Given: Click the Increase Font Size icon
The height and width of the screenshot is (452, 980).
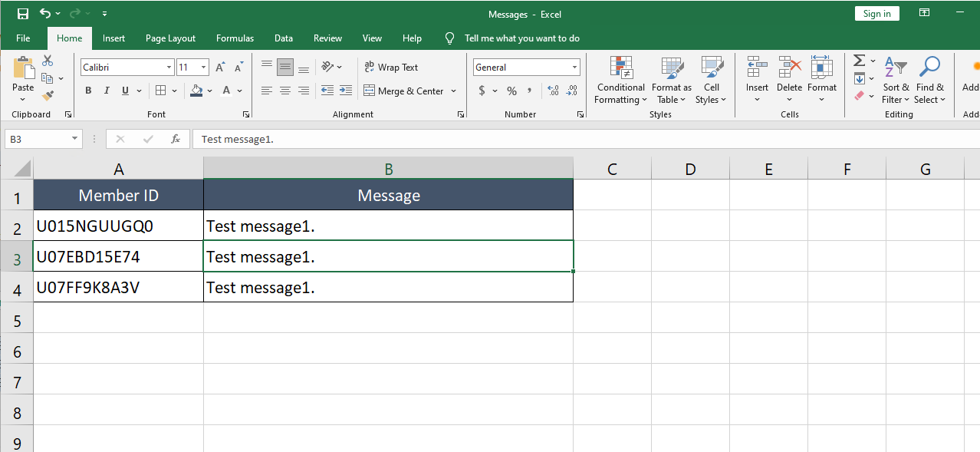Looking at the screenshot, I should 220,68.
